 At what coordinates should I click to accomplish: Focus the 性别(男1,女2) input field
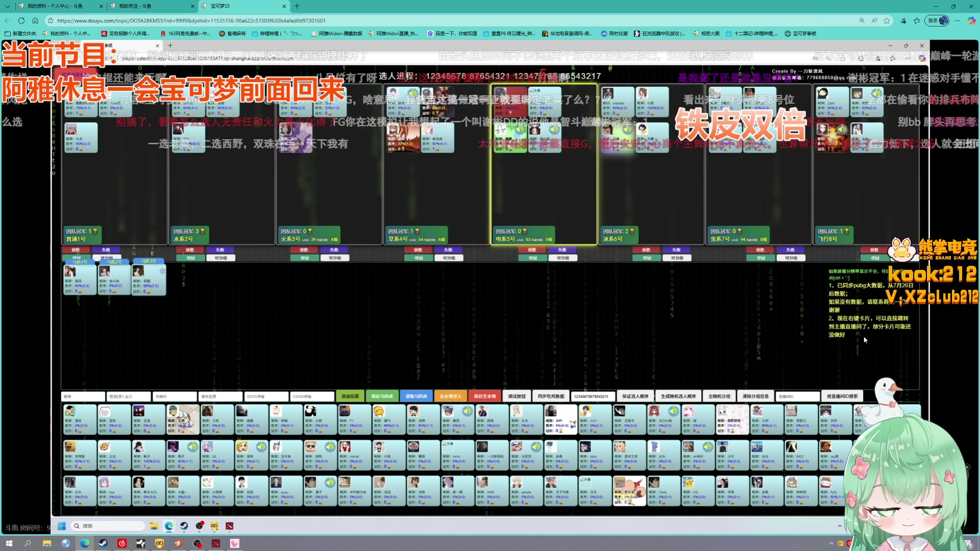pos(129,396)
